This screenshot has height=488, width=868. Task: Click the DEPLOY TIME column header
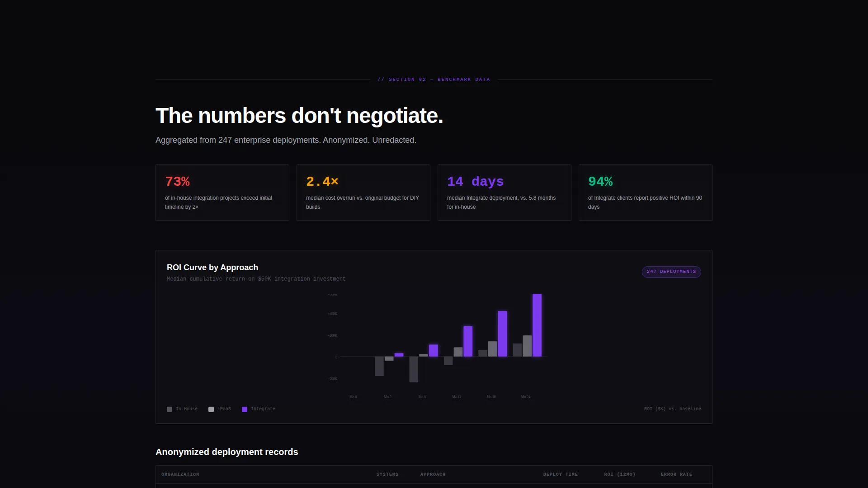tap(561, 474)
